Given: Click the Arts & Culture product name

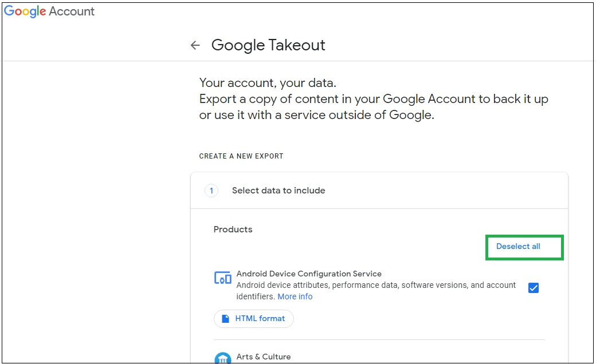Looking at the screenshot, I should [x=264, y=357].
